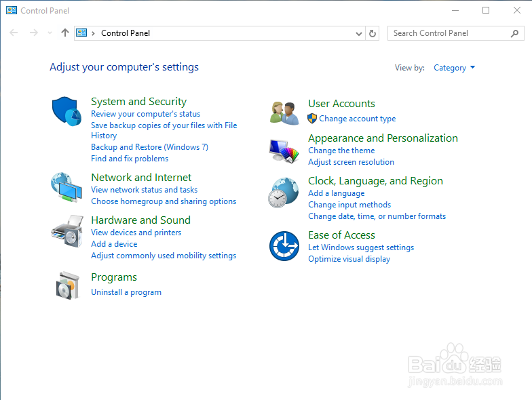Click Review your computer's status

coord(145,114)
